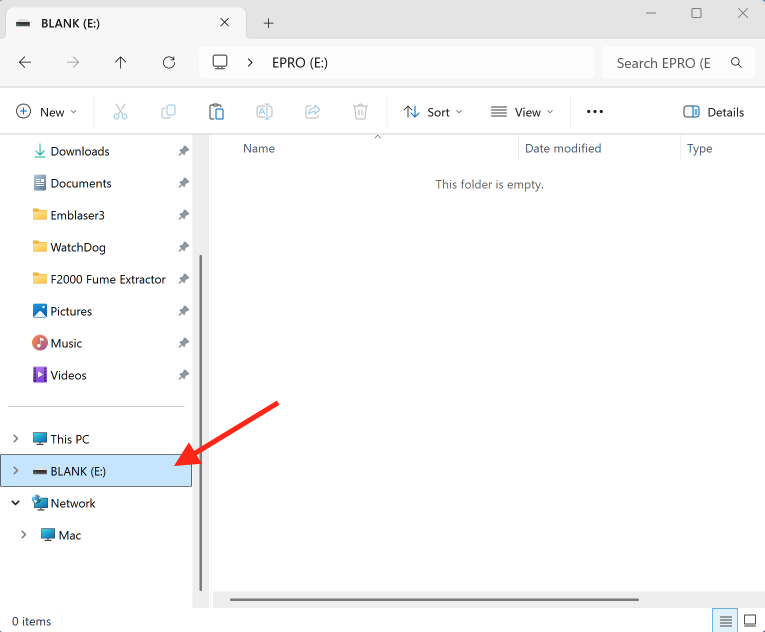Click the Copy icon in toolbar
Image resolution: width=765 pixels, height=632 pixels.
coord(168,112)
